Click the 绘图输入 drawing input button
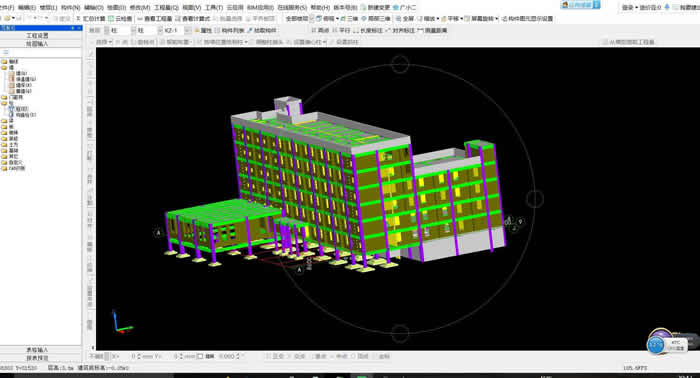Image resolution: width=700 pixels, height=378 pixels. [38, 44]
